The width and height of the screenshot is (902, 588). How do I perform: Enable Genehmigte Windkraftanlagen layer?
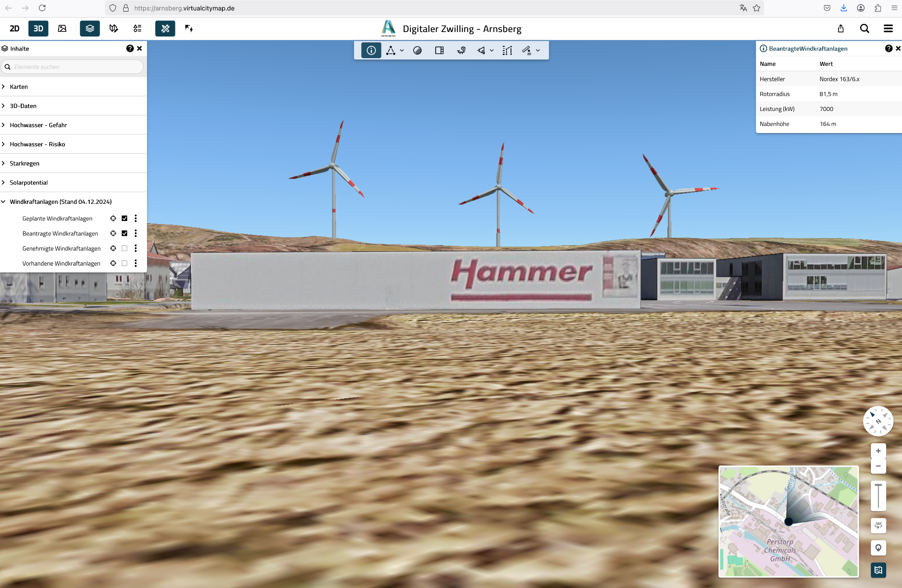[124, 248]
